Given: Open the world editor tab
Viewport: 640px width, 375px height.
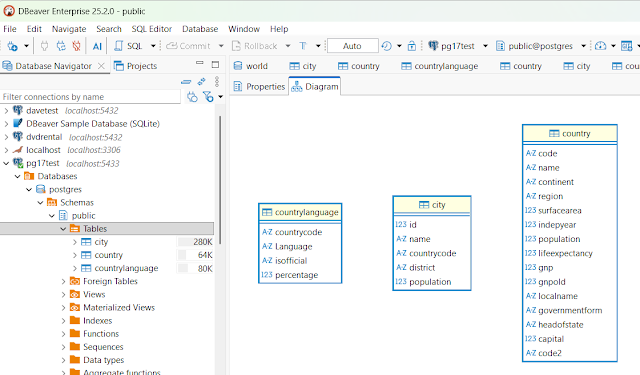Looking at the screenshot, I should [x=251, y=66].
